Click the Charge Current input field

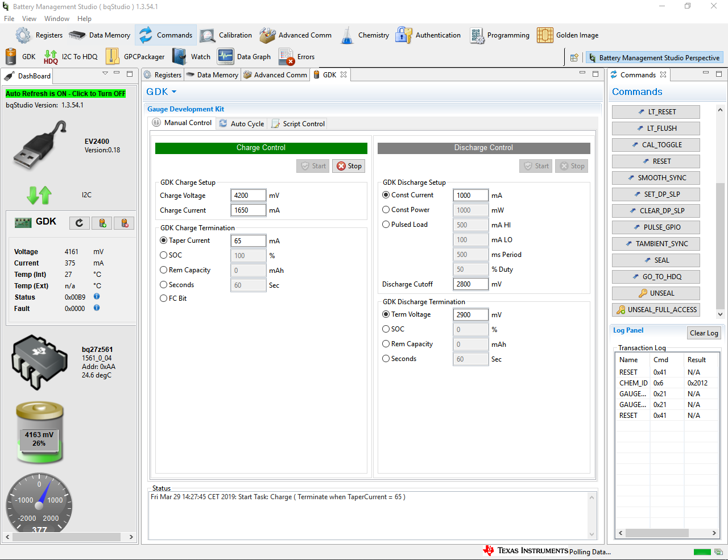[249, 210]
